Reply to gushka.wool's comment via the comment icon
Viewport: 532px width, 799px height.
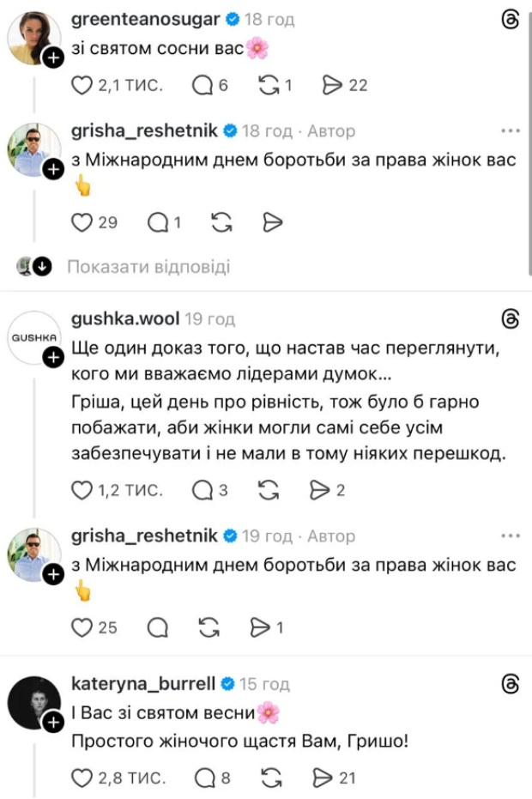point(203,490)
